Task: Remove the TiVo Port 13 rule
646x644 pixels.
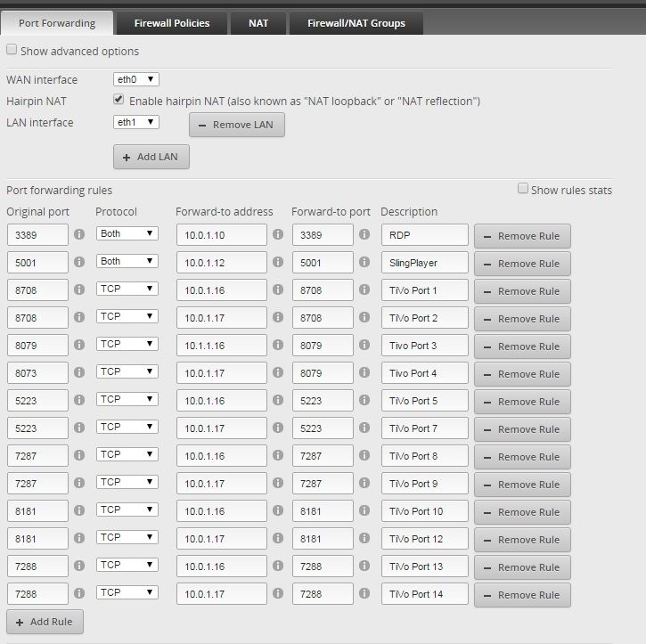Action: pos(522,567)
